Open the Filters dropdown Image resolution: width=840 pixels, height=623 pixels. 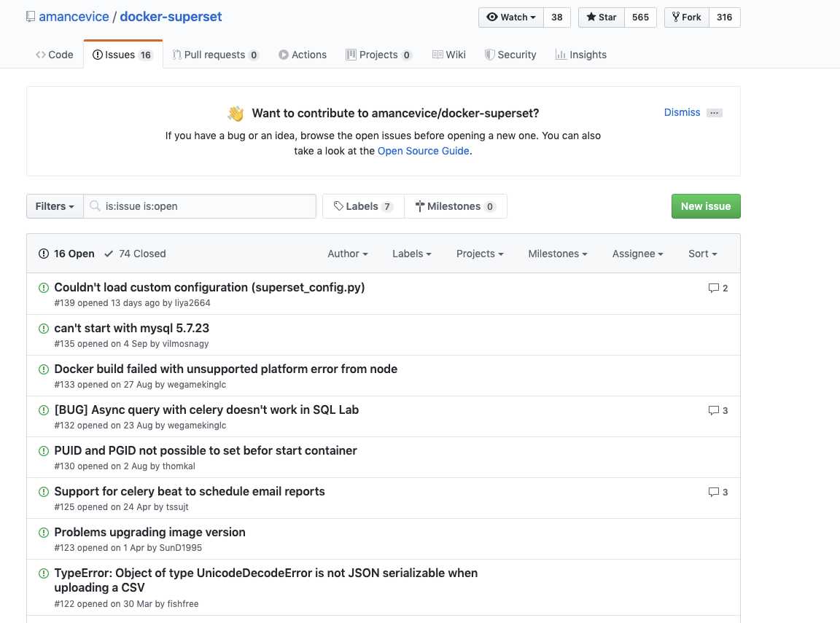pyautogui.click(x=55, y=206)
